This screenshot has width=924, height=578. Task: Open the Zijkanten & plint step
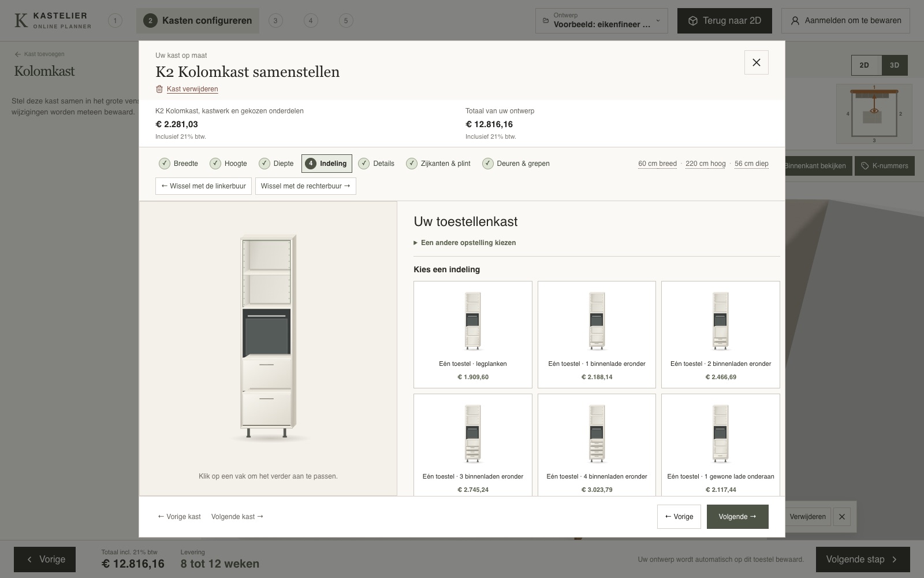439,164
